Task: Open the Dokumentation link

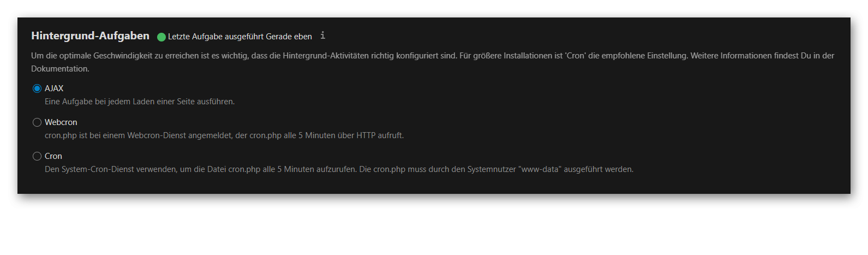Action: pyautogui.click(x=59, y=69)
